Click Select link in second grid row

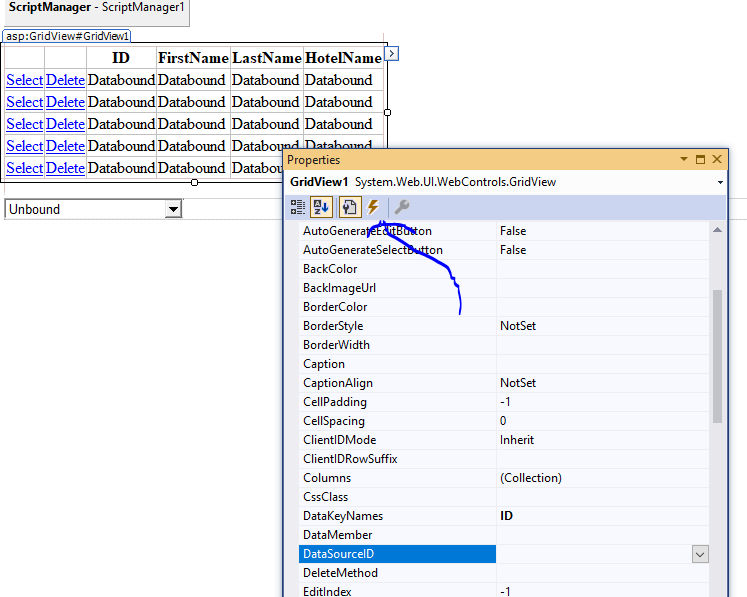click(x=25, y=102)
